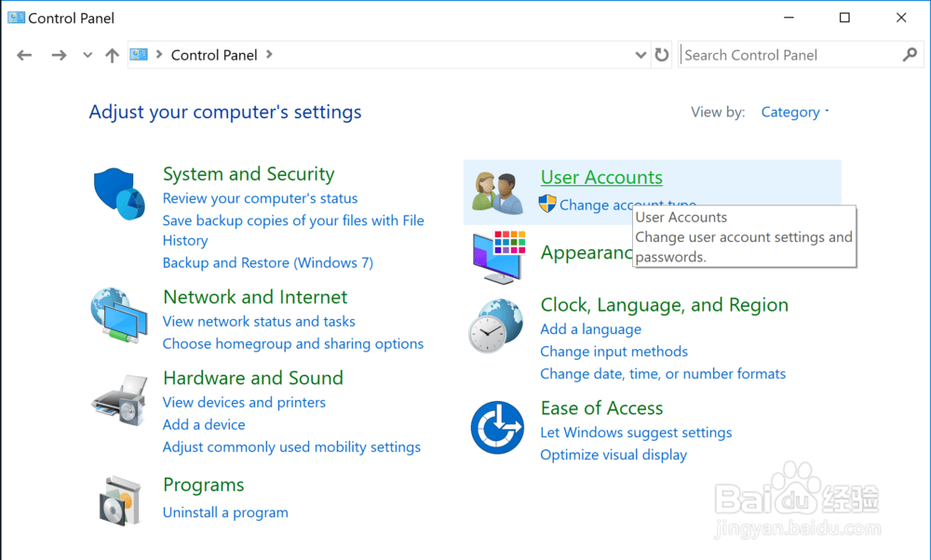Screen dimensions: 931x560
Task: Open Uninstall a program link
Action: coord(225,513)
